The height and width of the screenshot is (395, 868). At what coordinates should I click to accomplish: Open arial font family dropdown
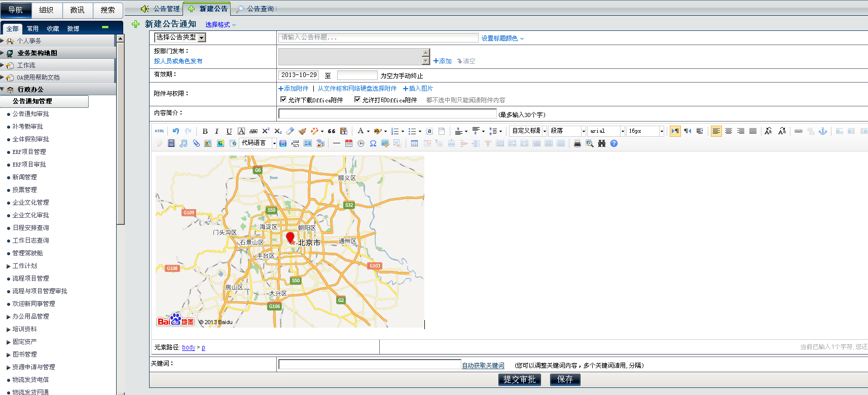click(606, 131)
